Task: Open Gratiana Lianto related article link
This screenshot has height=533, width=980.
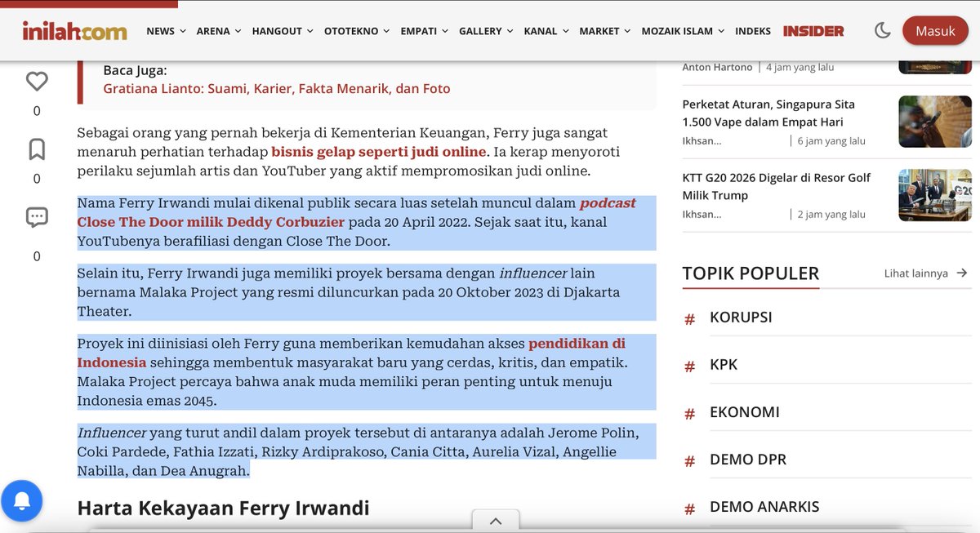Action: [277, 88]
